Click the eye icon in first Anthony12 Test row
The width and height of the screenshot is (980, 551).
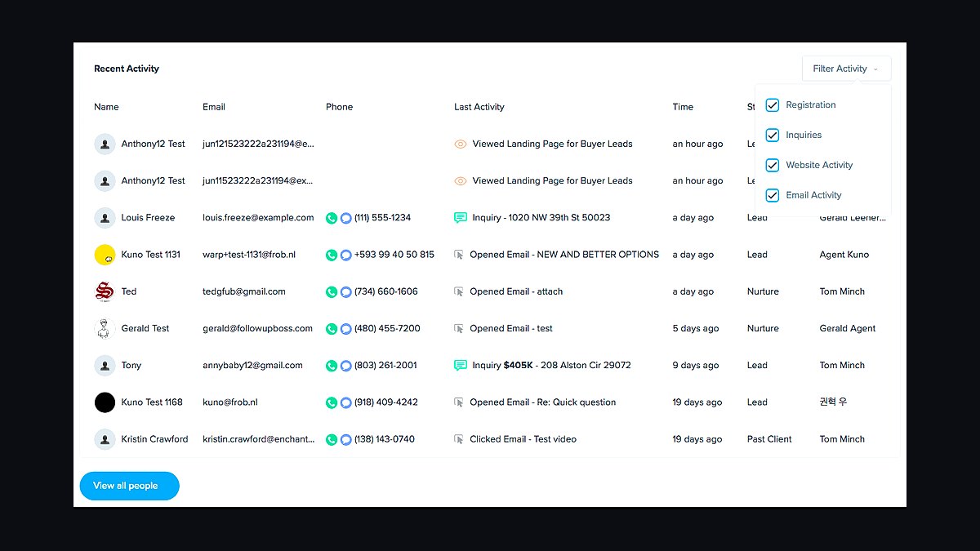pyautogui.click(x=461, y=144)
